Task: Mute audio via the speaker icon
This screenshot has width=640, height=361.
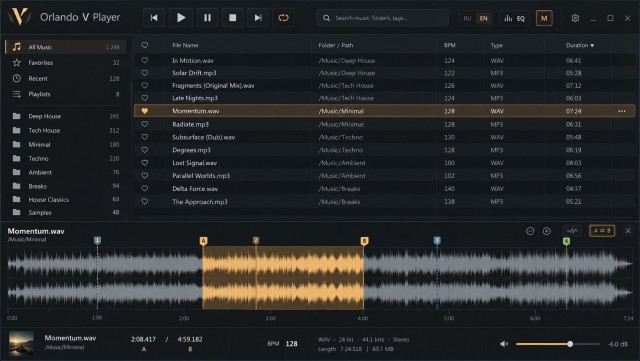Action: [x=504, y=344]
